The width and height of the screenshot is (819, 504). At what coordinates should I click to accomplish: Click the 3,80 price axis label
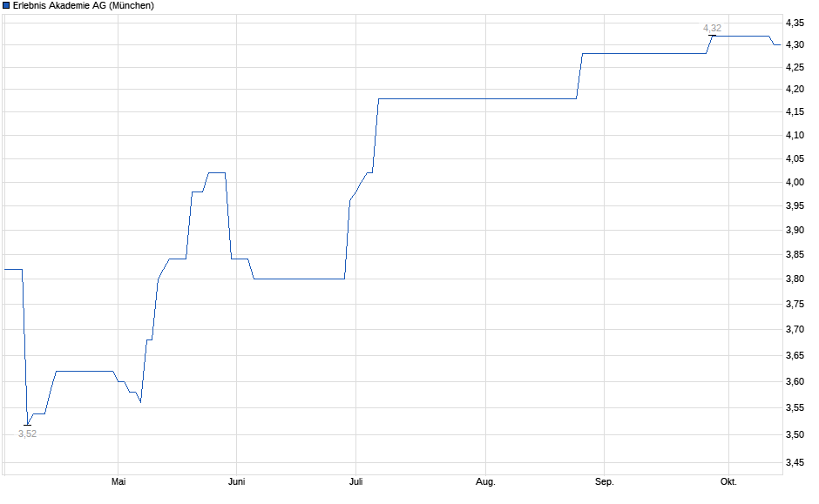[795, 279]
